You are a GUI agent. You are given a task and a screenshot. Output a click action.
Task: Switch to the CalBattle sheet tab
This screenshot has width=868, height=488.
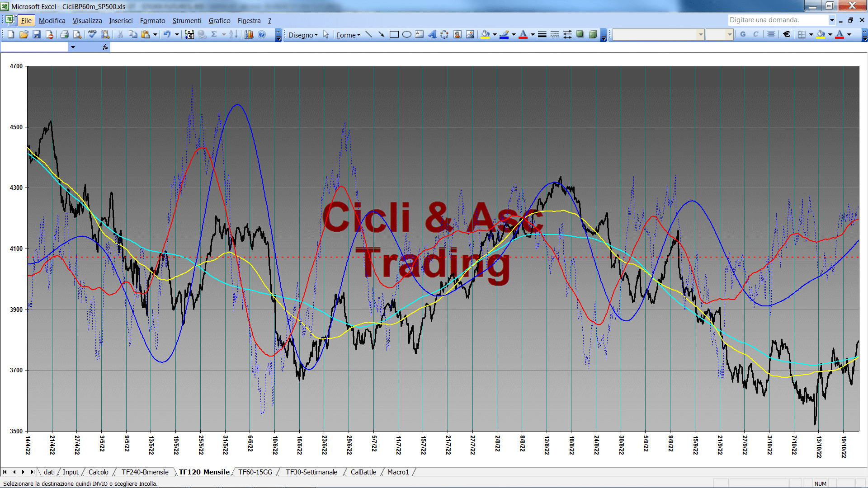click(x=363, y=472)
